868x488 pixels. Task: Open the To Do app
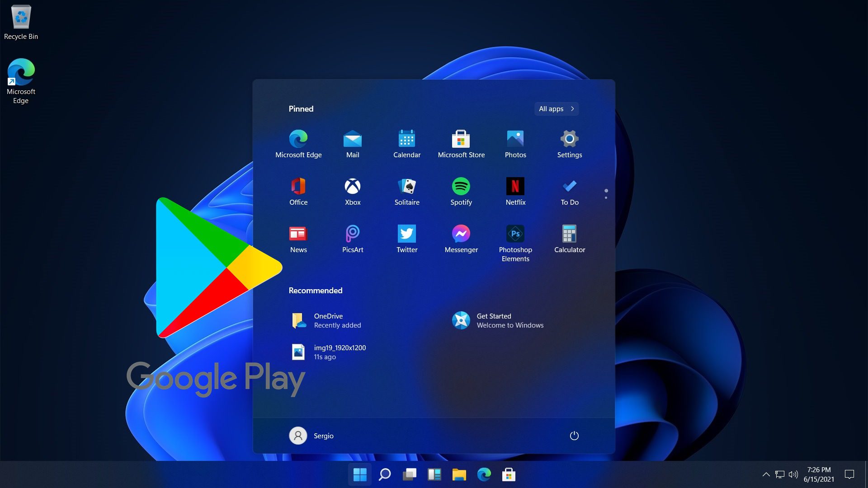pos(570,191)
